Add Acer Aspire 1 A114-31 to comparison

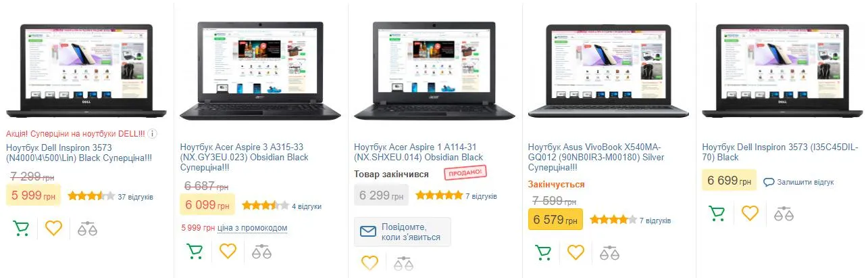403,263
